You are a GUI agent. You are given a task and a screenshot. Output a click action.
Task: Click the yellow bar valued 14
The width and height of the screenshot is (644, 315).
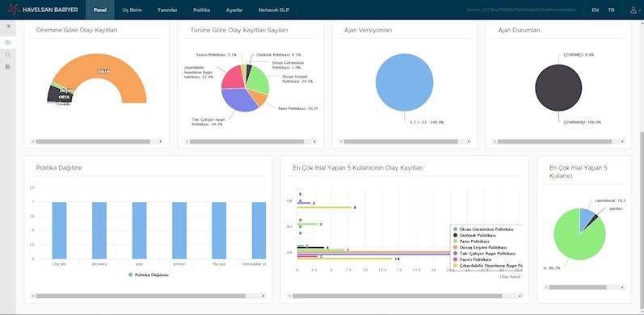(345, 258)
